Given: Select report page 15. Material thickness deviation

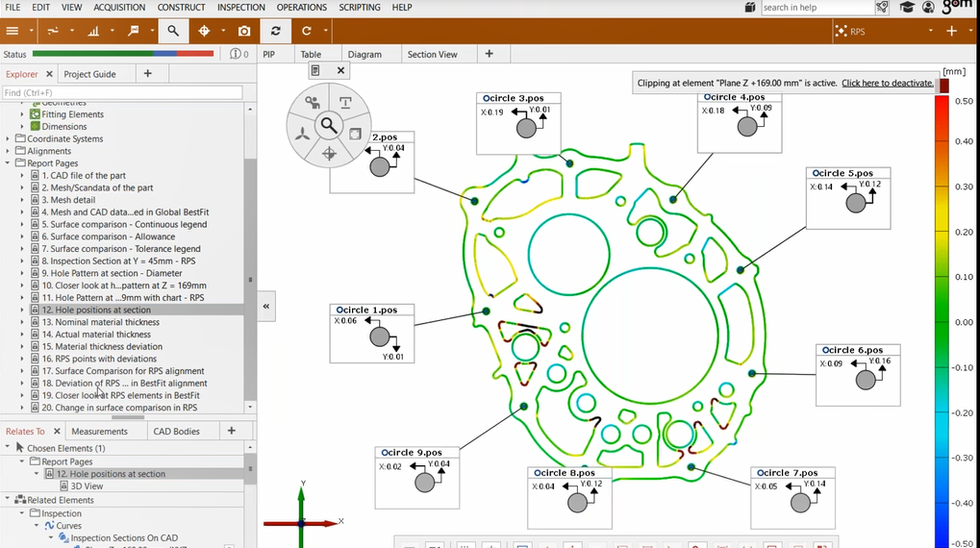Looking at the screenshot, I should pos(101,346).
